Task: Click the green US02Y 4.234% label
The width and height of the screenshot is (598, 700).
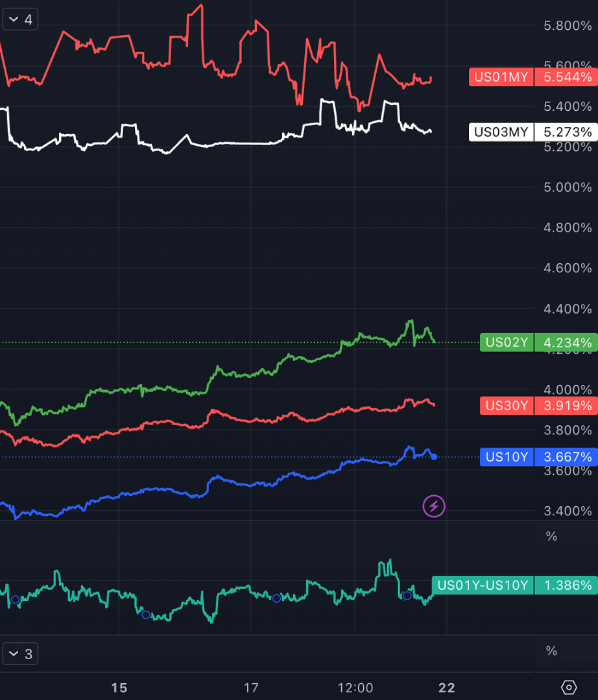Action: click(538, 342)
